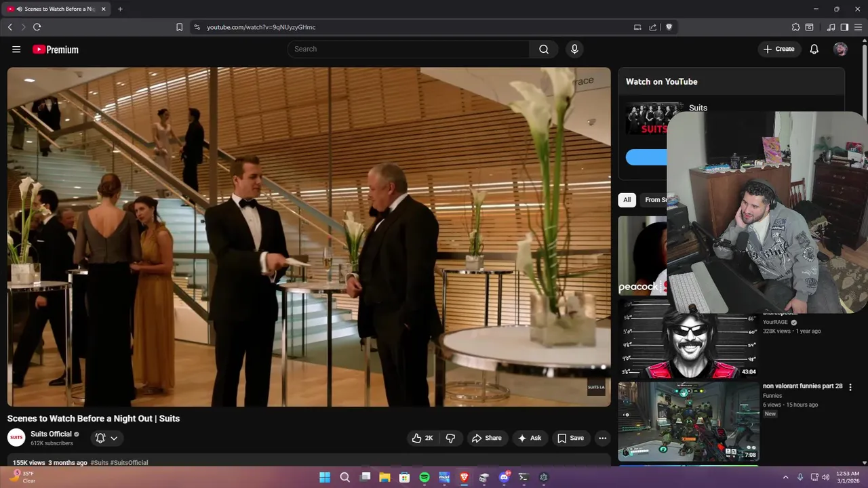Open Suits Official channel name link
Image resolution: width=868 pixels, height=488 pixels.
click(x=51, y=434)
